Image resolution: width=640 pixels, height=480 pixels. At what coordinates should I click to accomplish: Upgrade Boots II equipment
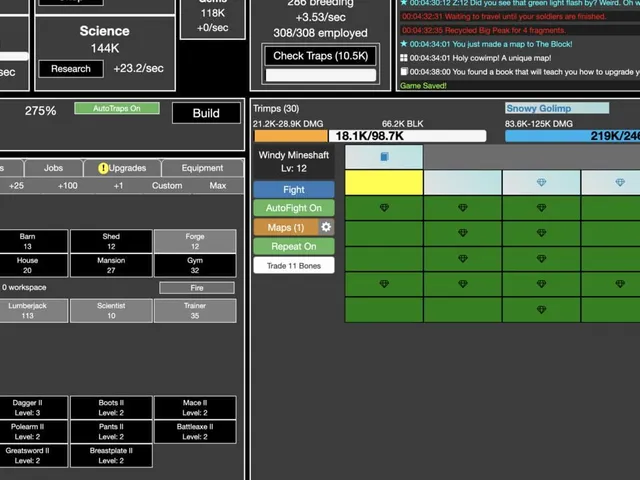pos(111,407)
